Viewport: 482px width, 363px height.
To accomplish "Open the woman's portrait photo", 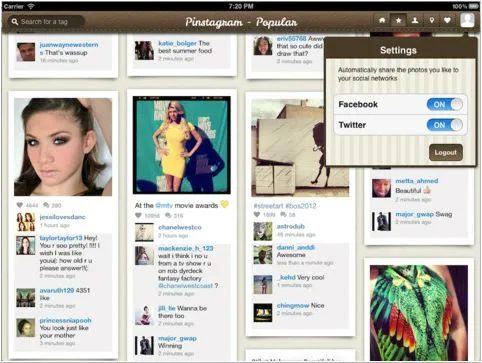I will click(63, 147).
